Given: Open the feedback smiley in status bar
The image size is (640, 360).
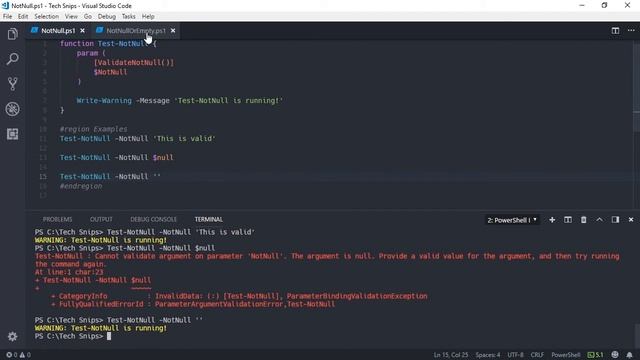Looking at the screenshot, I should pos(615,355).
